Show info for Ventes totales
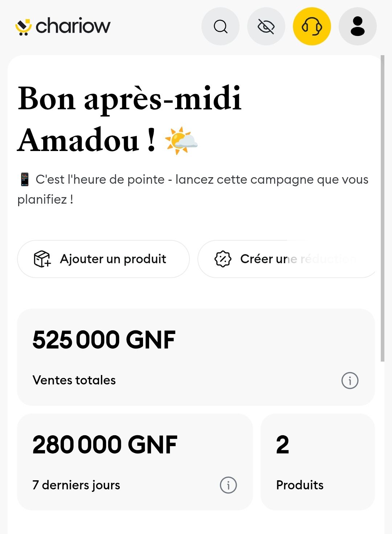This screenshot has width=392, height=534. [350, 380]
